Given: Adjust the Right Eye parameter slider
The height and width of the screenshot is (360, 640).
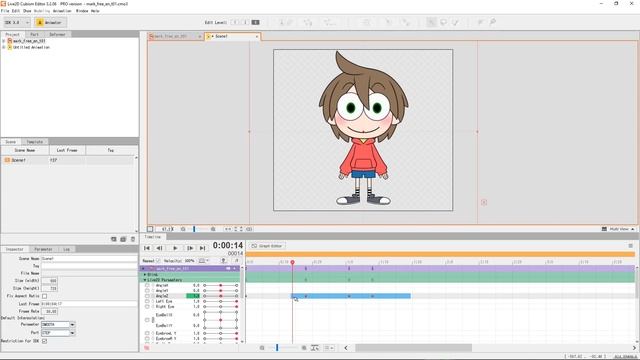Looking at the screenshot, I should (x=220, y=307).
